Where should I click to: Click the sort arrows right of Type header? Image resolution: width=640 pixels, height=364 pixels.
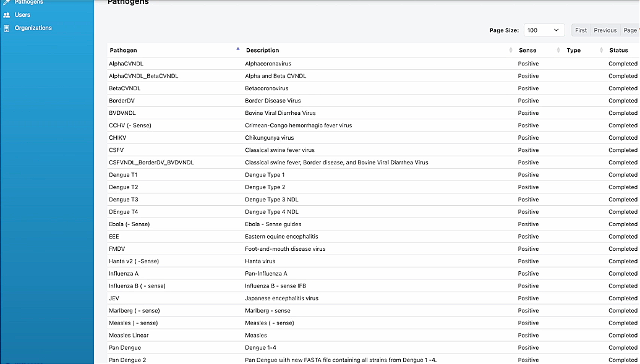(x=601, y=50)
